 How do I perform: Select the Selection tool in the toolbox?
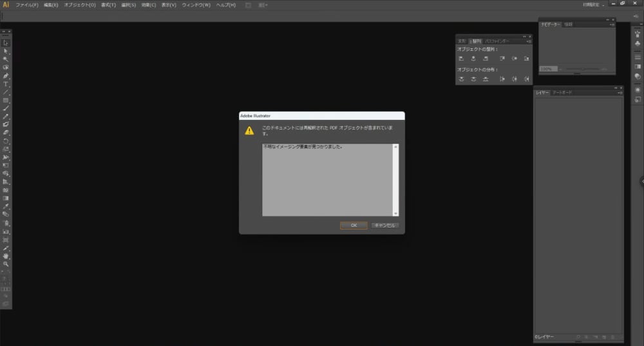tap(6, 43)
